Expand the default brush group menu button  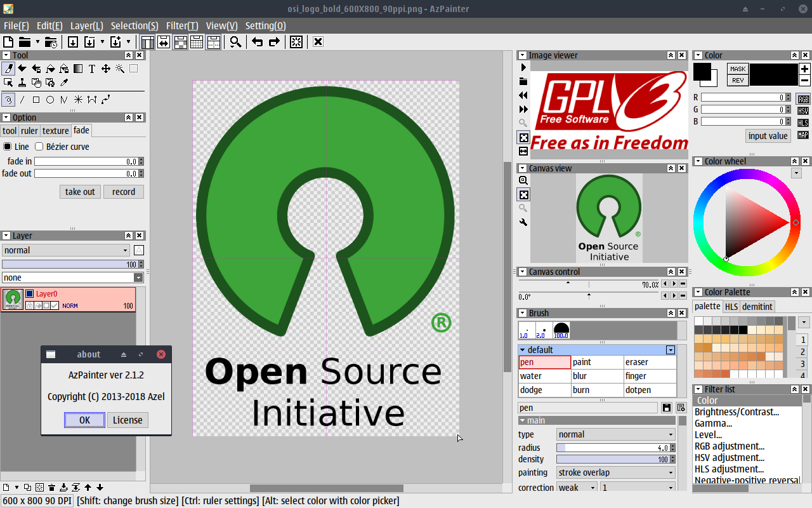(670, 350)
